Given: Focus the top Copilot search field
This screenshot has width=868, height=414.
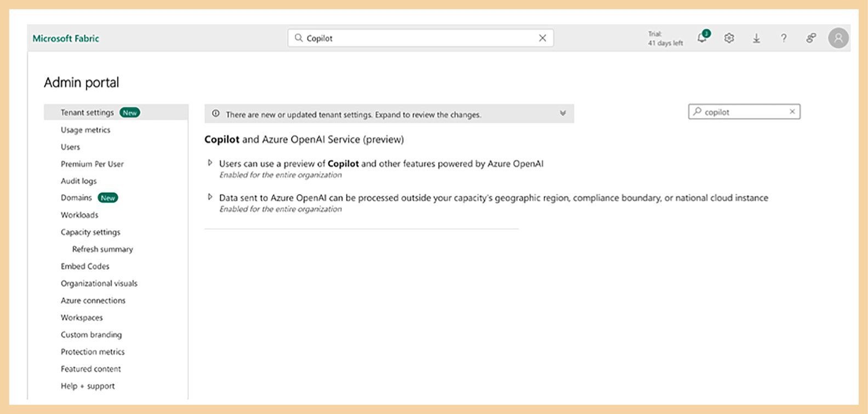Looking at the screenshot, I should coord(420,38).
